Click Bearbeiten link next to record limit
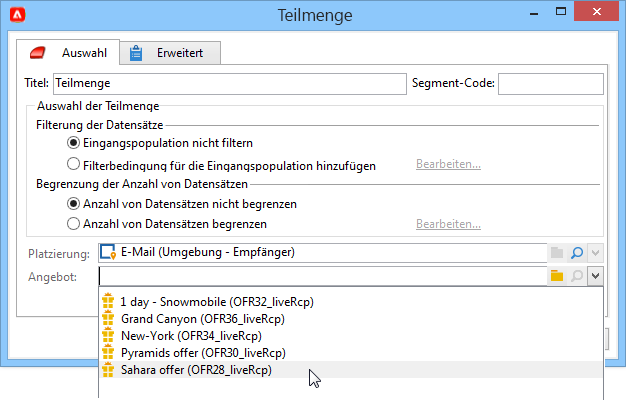This screenshot has width=630, height=400. 448,224
